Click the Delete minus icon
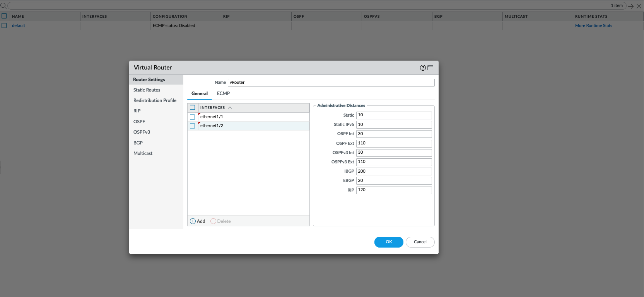644x297 pixels. point(213,221)
